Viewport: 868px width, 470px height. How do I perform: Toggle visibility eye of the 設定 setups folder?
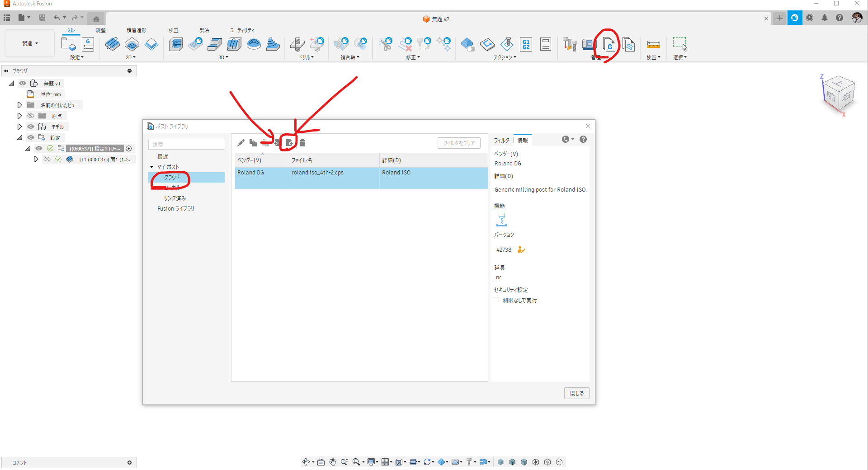pyautogui.click(x=31, y=137)
